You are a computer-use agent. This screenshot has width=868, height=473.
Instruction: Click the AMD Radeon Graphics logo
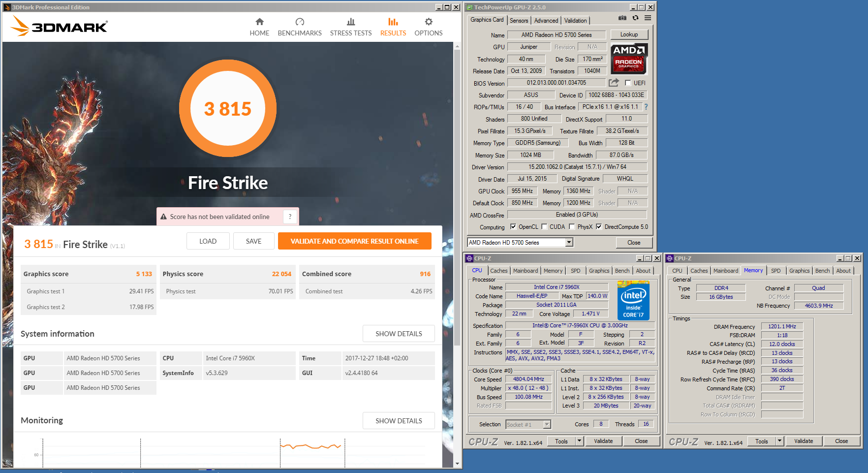[629, 59]
